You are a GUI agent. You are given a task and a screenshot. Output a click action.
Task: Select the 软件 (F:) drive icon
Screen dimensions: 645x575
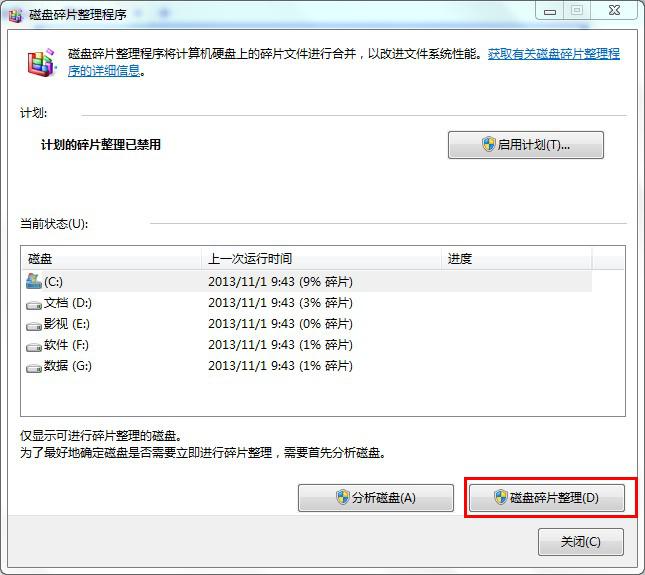tap(34, 345)
